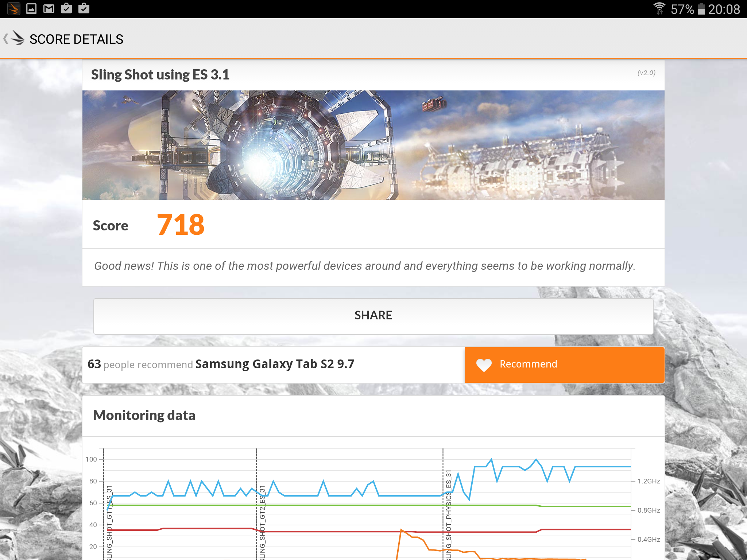Tap the 100 value on the chart's left axis
The width and height of the screenshot is (747, 560).
point(91,459)
